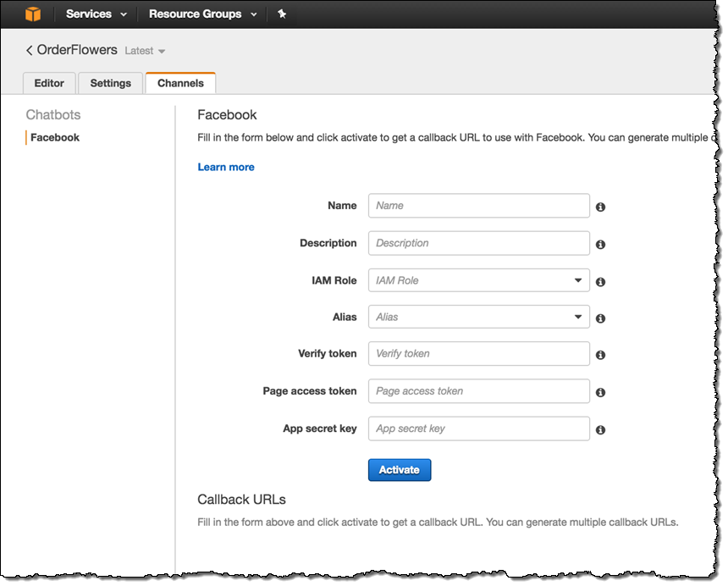
Task: Open the Learn more link
Action: [x=226, y=167]
